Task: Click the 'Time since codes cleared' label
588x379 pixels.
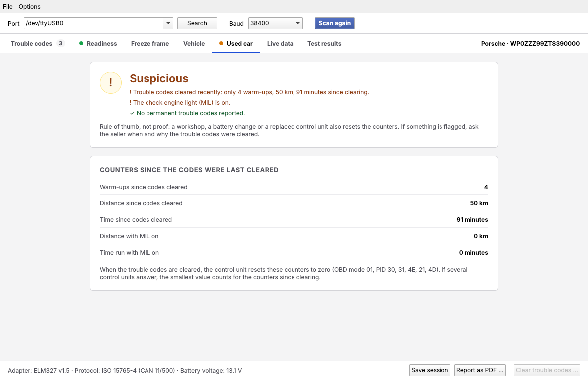Action: click(136, 220)
